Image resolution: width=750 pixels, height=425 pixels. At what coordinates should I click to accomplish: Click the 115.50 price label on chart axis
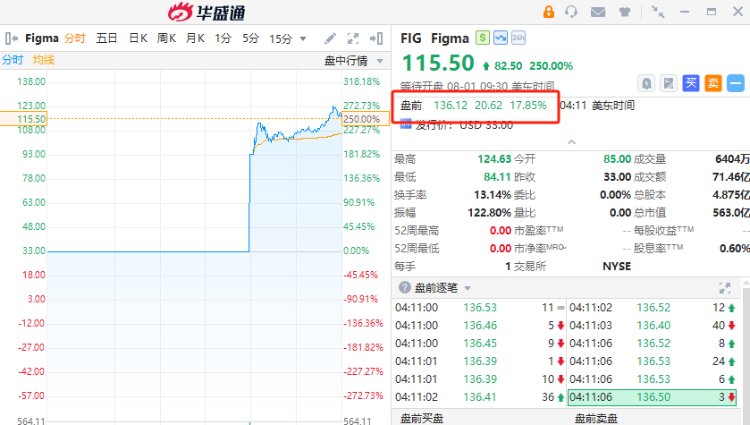23,119
